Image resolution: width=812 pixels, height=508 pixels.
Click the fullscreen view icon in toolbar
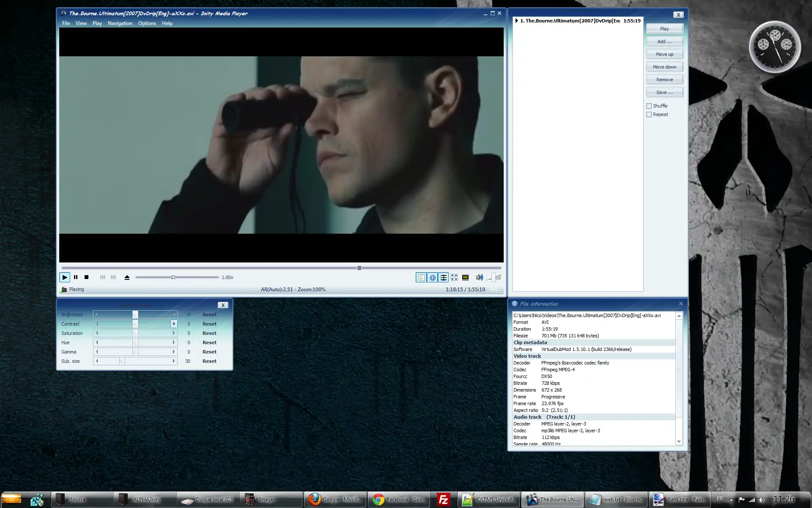point(454,277)
